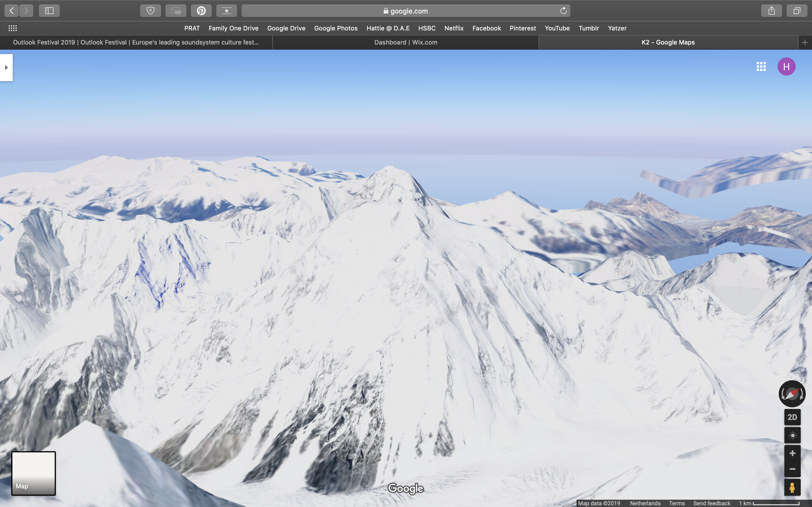Image resolution: width=812 pixels, height=507 pixels.
Task: Show the Safari tab overview
Action: click(x=796, y=11)
